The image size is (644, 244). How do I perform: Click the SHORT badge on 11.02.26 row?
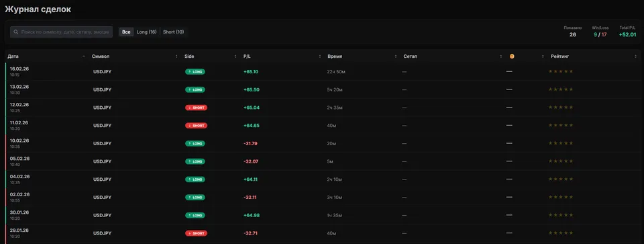[197, 126]
